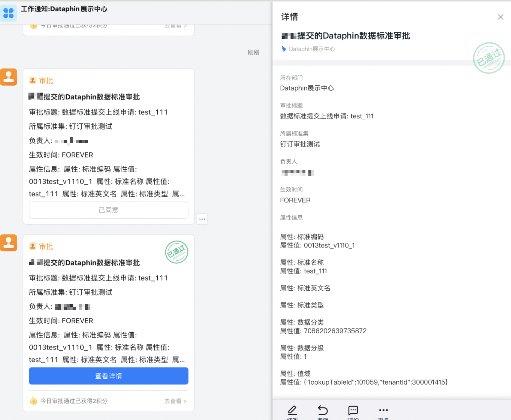
Task: Click 所属标准集: 钉订审批测试 in the 查看详情 card
Action: coord(71,292)
